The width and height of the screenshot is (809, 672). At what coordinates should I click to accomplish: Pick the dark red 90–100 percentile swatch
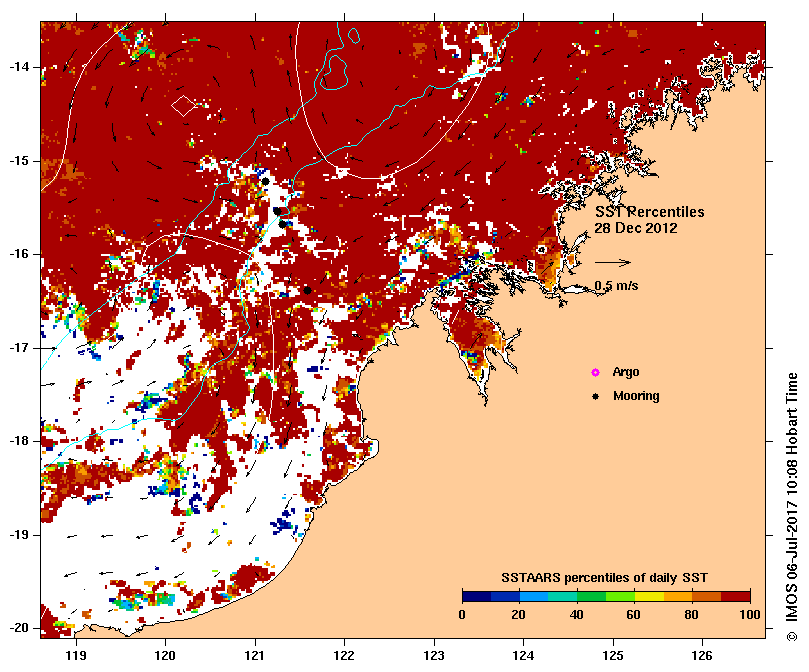click(x=736, y=596)
